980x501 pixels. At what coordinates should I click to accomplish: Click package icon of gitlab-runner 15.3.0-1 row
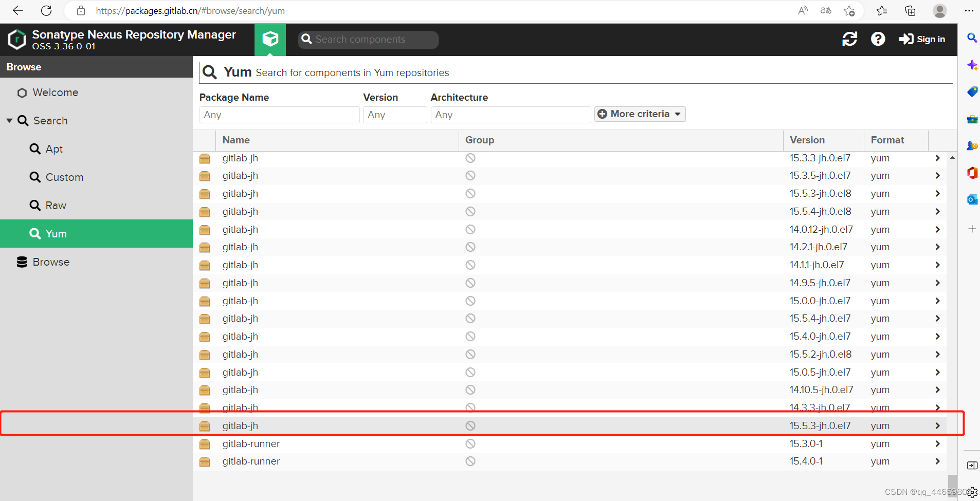(x=205, y=444)
